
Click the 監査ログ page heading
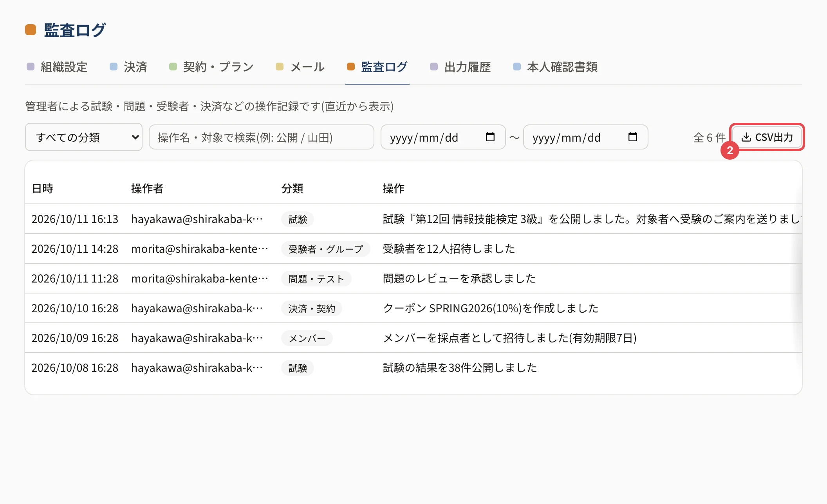click(x=75, y=30)
